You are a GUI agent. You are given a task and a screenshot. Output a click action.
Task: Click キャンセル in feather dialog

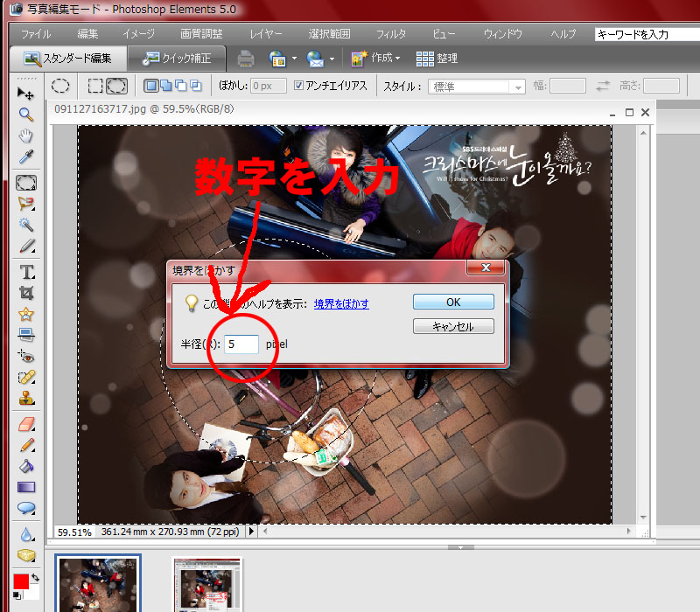click(x=453, y=326)
